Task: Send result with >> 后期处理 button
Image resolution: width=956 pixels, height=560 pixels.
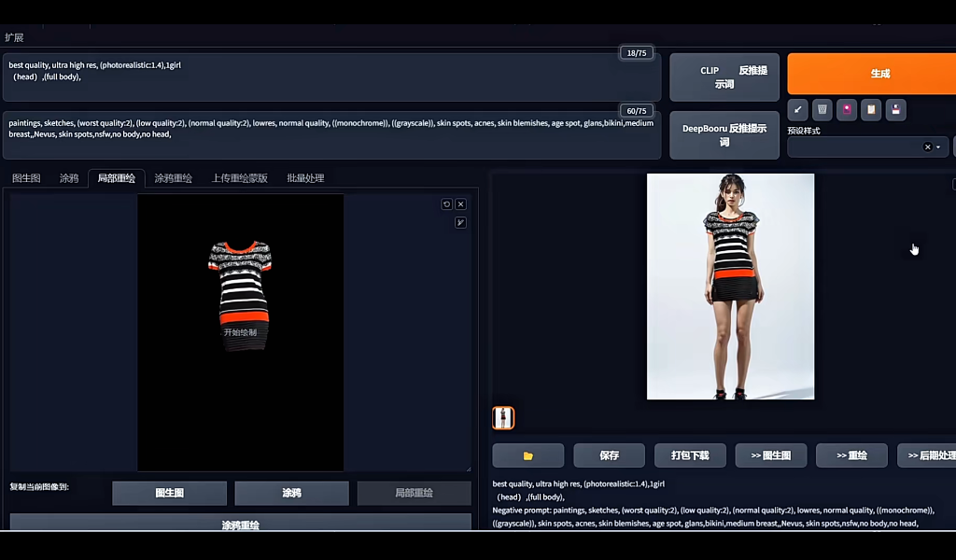Action: point(927,455)
